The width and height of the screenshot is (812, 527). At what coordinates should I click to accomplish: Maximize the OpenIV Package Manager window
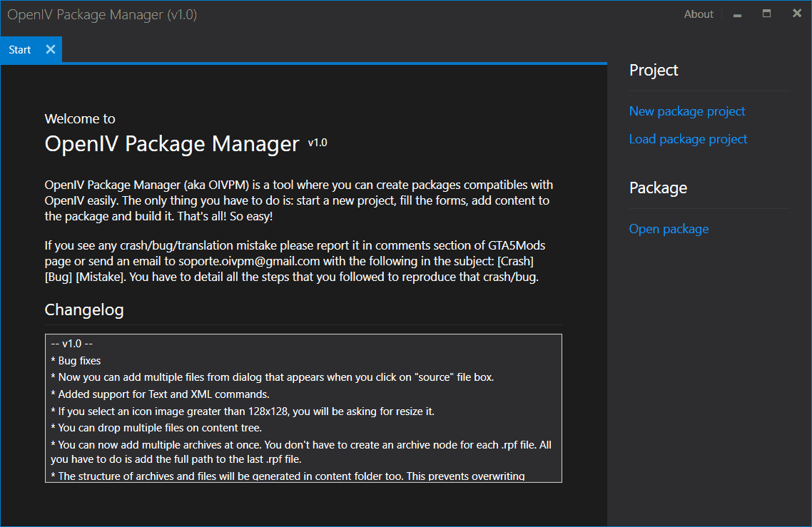[x=766, y=14]
